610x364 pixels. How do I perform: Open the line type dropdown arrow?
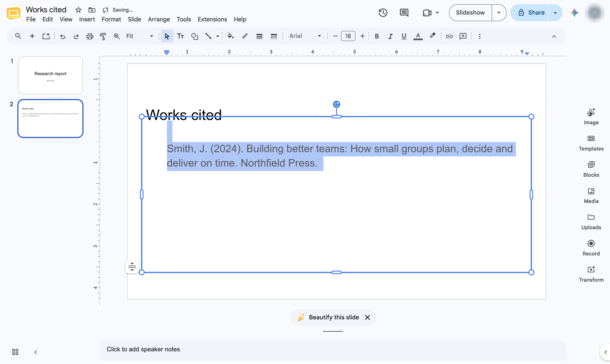[218, 36]
